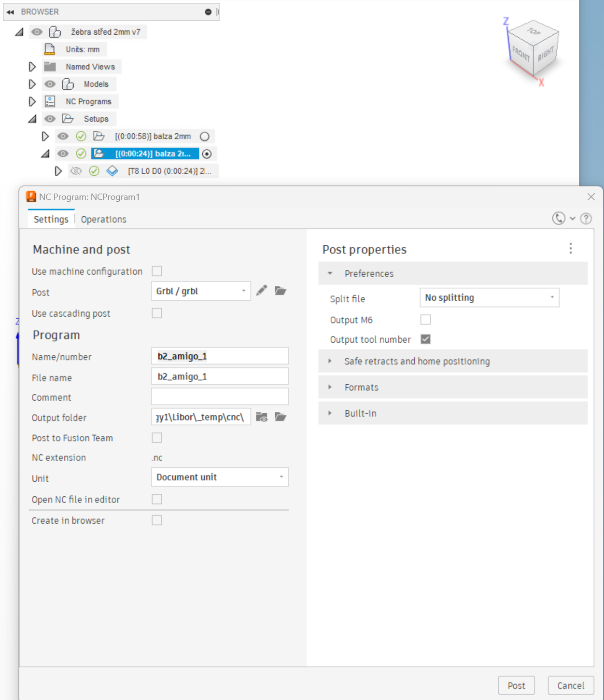The width and height of the screenshot is (604, 700).
Task: Click the edit post pencil icon
Action: click(262, 291)
